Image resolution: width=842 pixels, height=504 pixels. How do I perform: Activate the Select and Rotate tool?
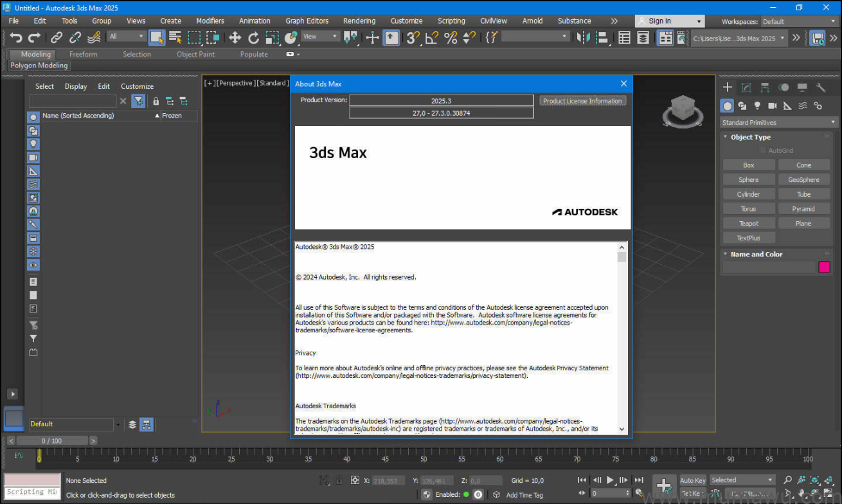pos(253,37)
